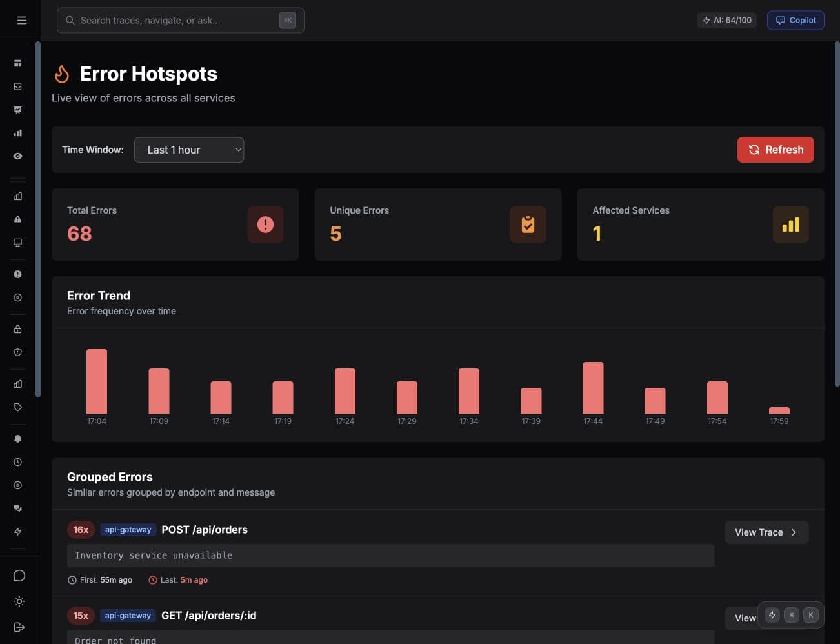Click the 16x error count badge

tap(81, 530)
